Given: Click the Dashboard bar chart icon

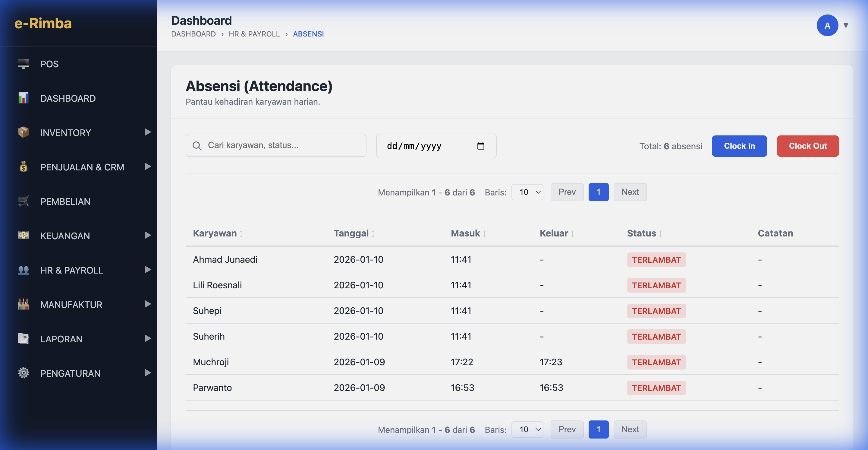Looking at the screenshot, I should pos(23,98).
